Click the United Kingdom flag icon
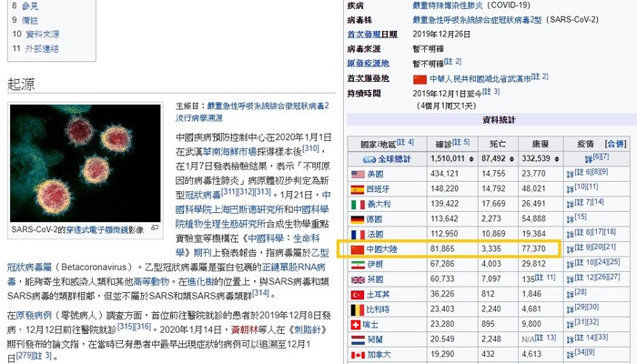The image size is (637, 364). click(358, 279)
